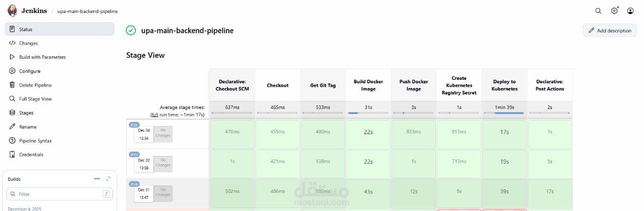
Task: Click the Credentials icon in sidebar
Action: click(x=13, y=155)
